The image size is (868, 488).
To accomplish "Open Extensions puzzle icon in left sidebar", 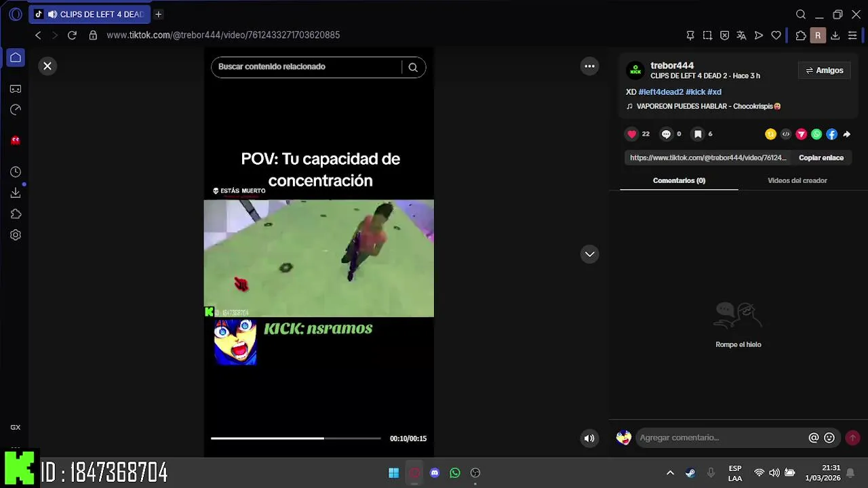I will pyautogui.click(x=16, y=214).
